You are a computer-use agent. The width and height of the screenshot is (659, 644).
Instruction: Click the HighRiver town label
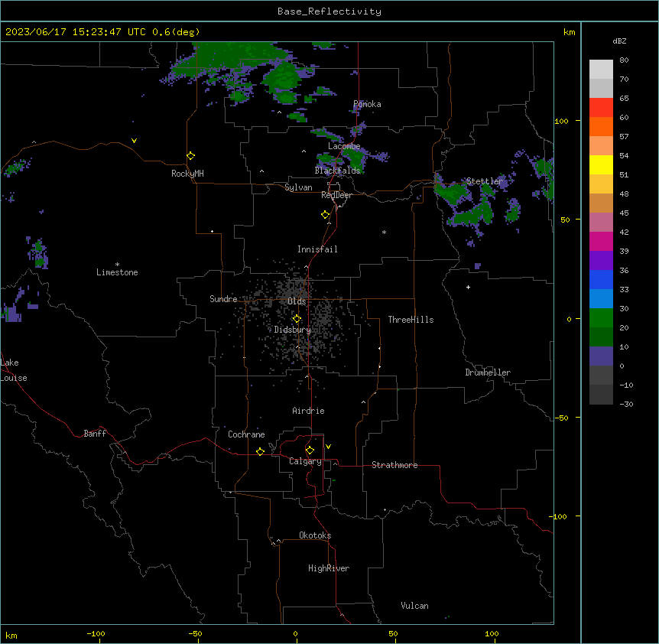pyautogui.click(x=329, y=568)
